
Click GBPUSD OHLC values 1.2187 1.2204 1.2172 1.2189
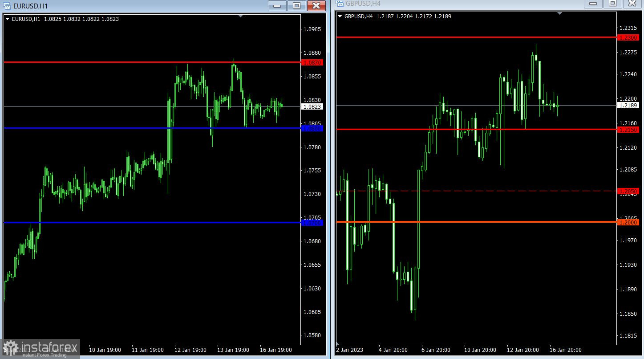414,16
